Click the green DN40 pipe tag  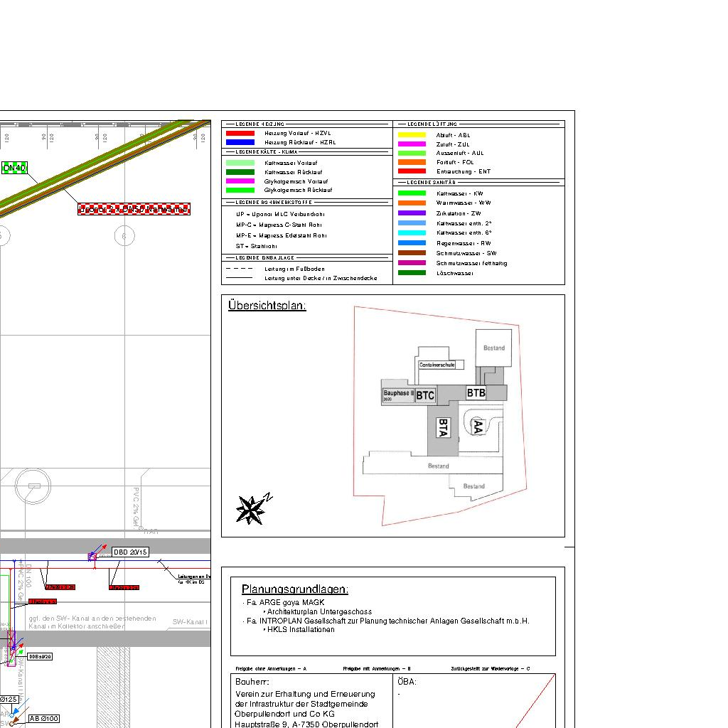(x=15, y=168)
